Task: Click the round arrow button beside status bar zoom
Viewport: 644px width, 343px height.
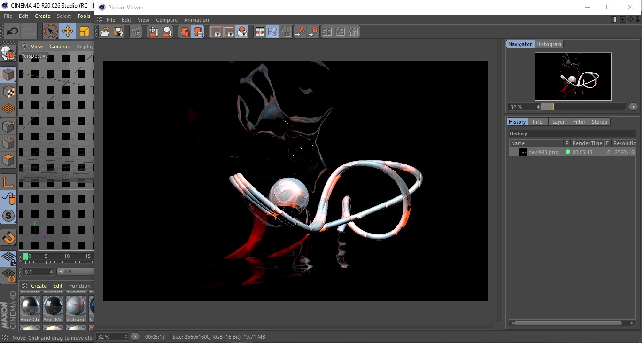Action: click(135, 337)
